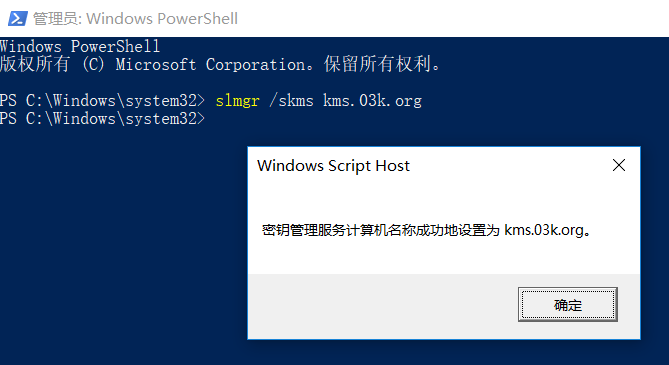Click the white area left of the dialog message

[255, 230]
